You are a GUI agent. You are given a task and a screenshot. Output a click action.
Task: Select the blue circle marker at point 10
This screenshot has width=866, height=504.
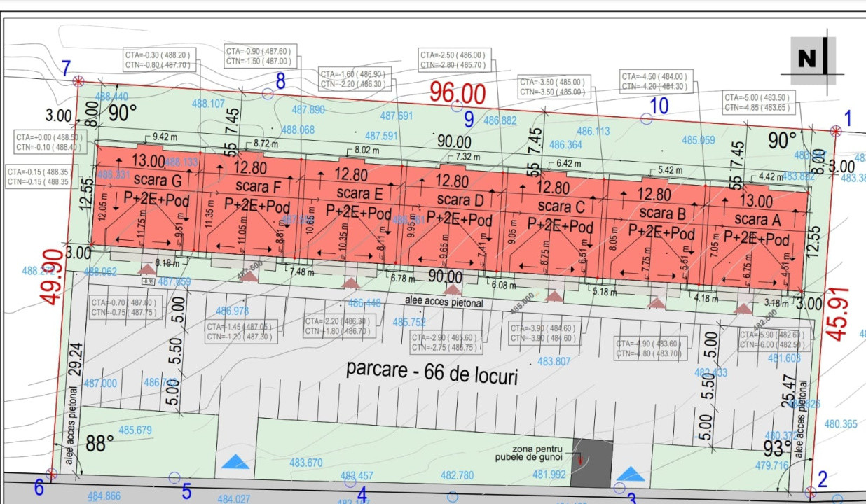(647, 119)
